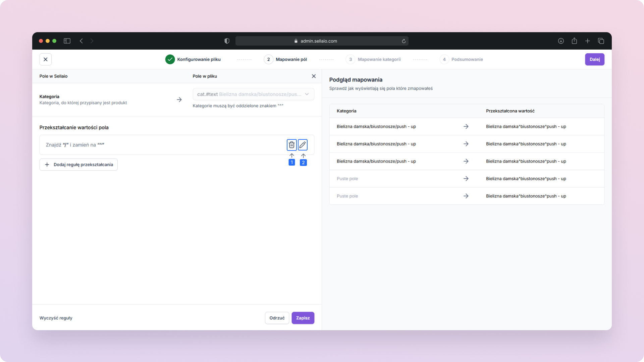This screenshot has width=644, height=362.
Task: Open the privacy shield icon in toolbar
Action: 227,41
